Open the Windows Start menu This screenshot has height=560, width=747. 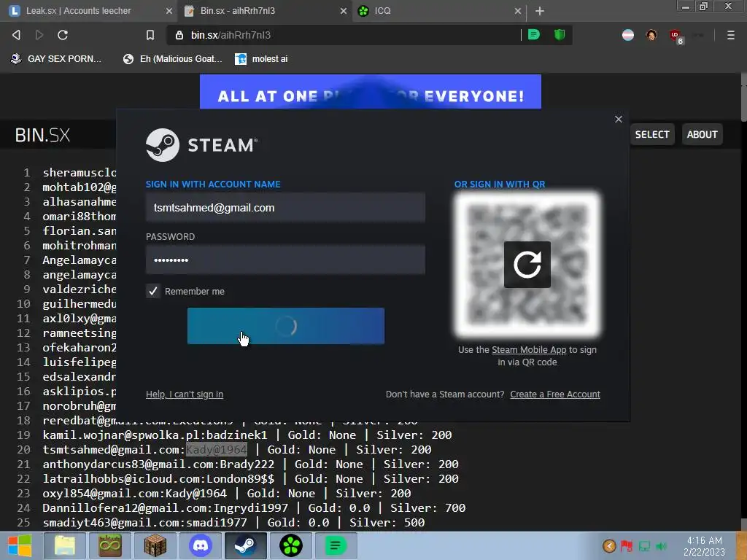point(19,545)
